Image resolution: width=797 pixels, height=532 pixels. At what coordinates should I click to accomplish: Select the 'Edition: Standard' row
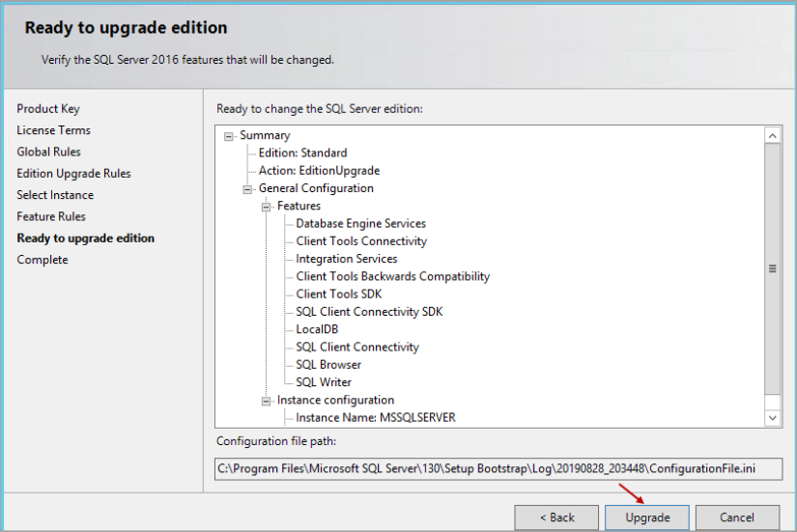[302, 153]
